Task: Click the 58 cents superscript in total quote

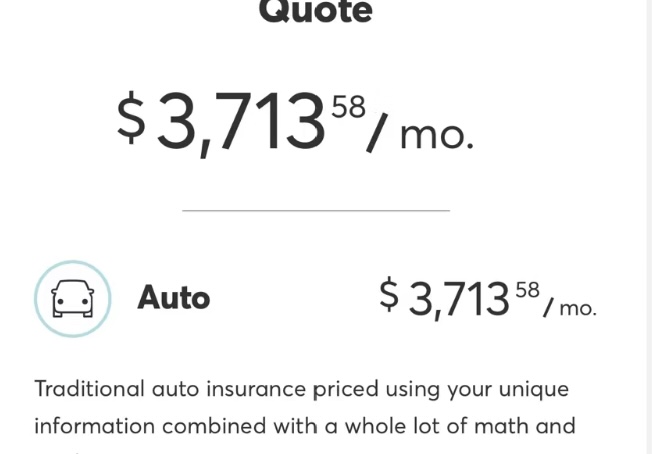Action: [x=348, y=107]
